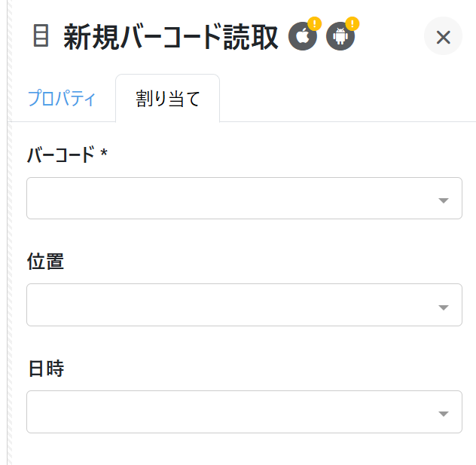Click the arrow in the 位置 field
This screenshot has width=476, height=465.
[444, 307]
